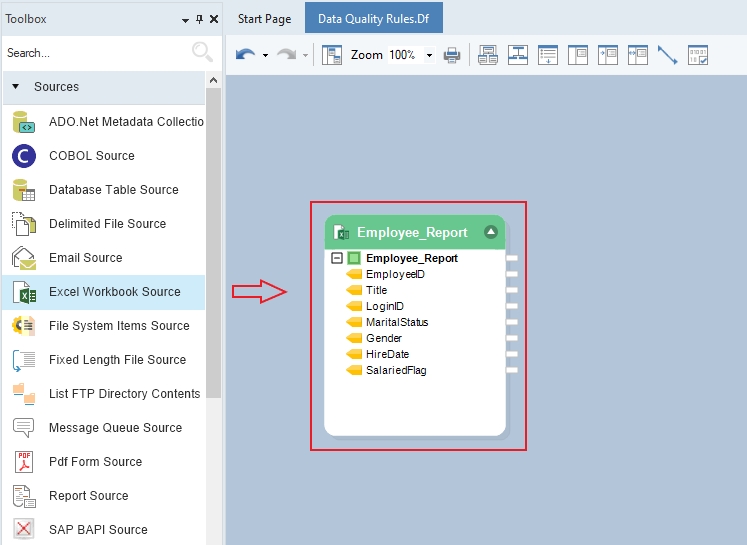The width and height of the screenshot is (747, 545).
Task: Open the Zoom percentage dropdown
Action: 429,55
